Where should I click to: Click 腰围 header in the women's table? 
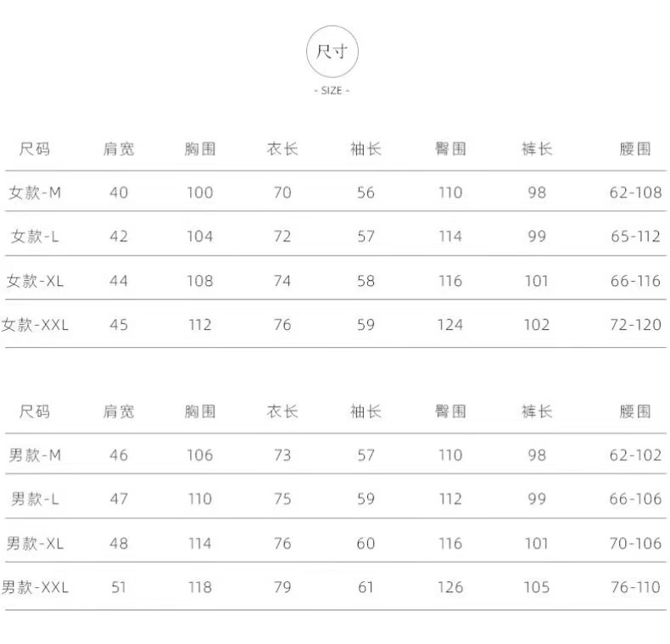(635, 149)
